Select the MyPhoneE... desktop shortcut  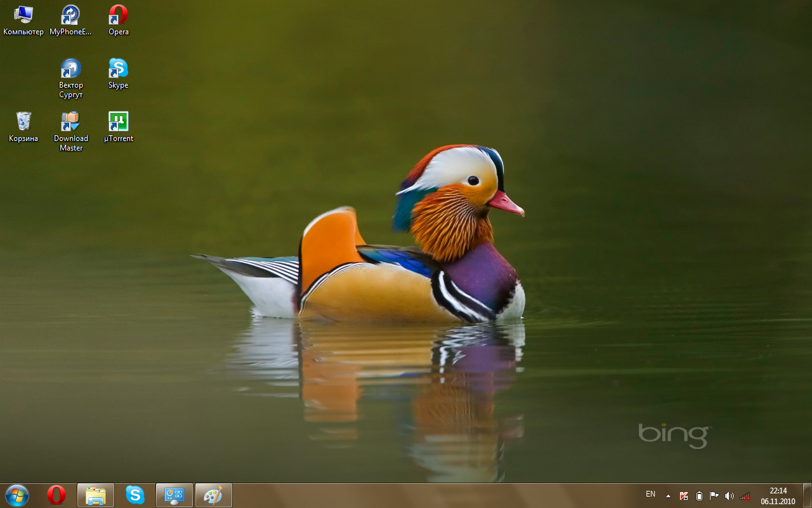click(71, 20)
